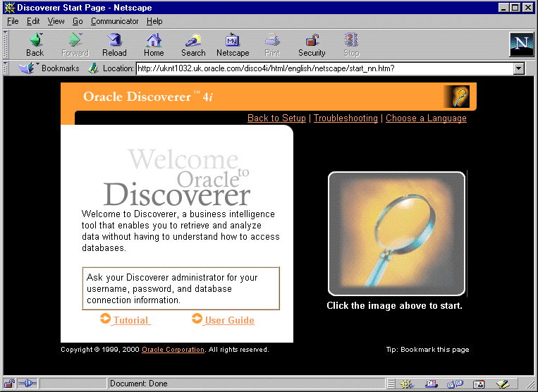Open the View menu
This screenshot has width=538, height=392.
click(x=56, y=21)
